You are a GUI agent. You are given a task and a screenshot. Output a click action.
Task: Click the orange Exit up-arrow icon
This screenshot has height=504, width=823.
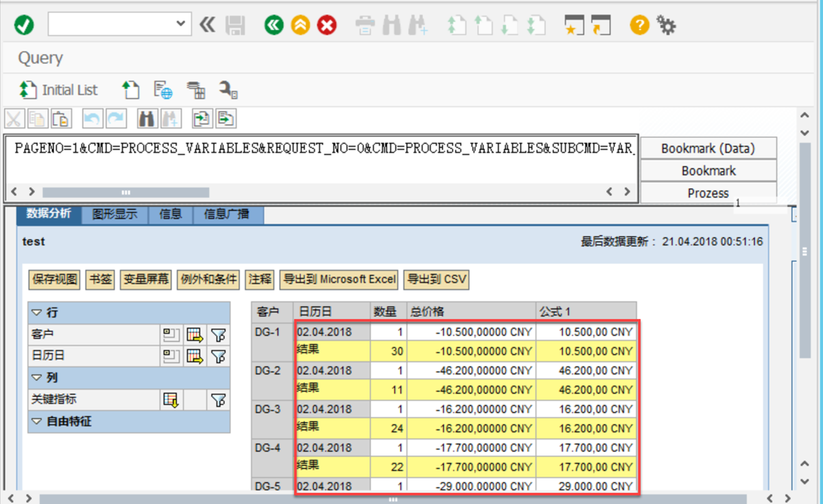pos(300,25)
